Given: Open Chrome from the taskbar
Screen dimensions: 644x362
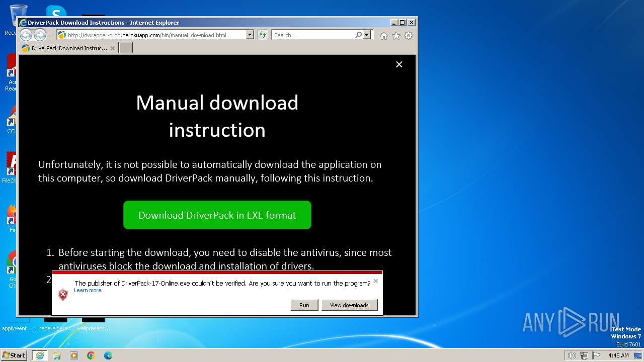Looking at the screenshot, I should click(x=91, y=355).
